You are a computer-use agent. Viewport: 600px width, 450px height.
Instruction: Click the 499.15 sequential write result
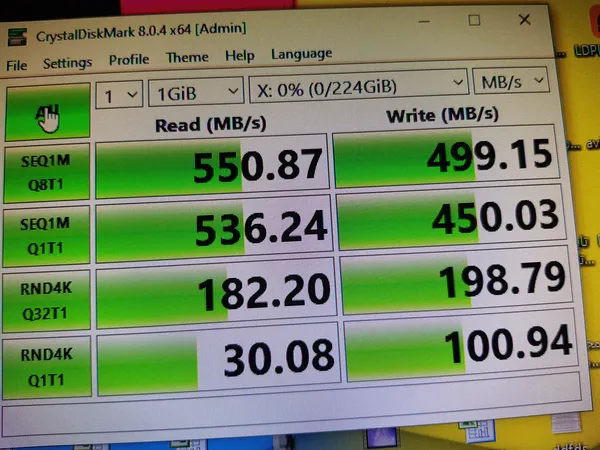coord(446,156)
